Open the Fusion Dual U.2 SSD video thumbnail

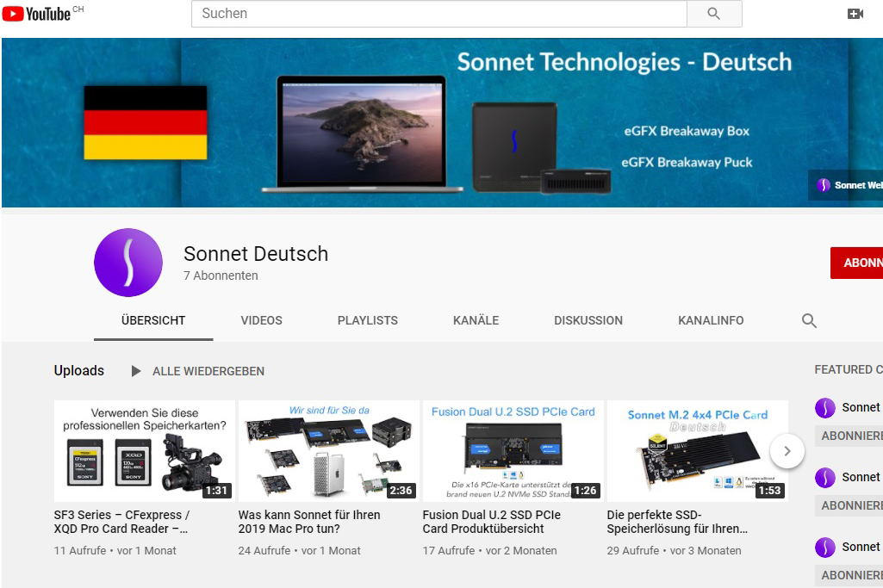click(513, 451)
